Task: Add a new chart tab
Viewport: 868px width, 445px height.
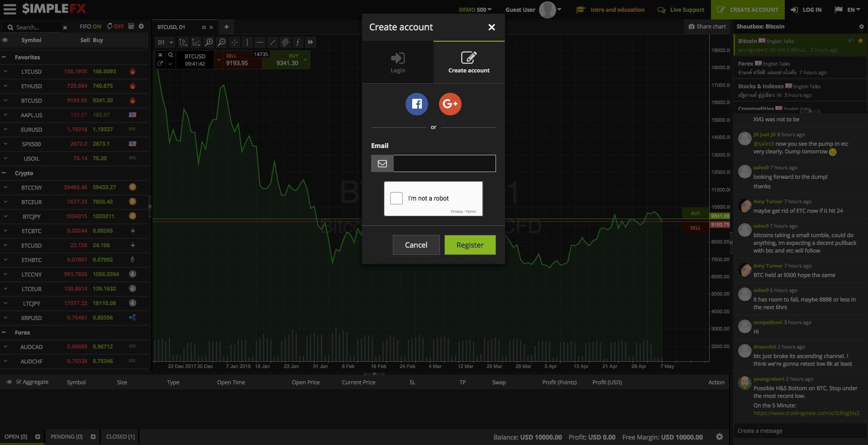Action: click(226, 27)
